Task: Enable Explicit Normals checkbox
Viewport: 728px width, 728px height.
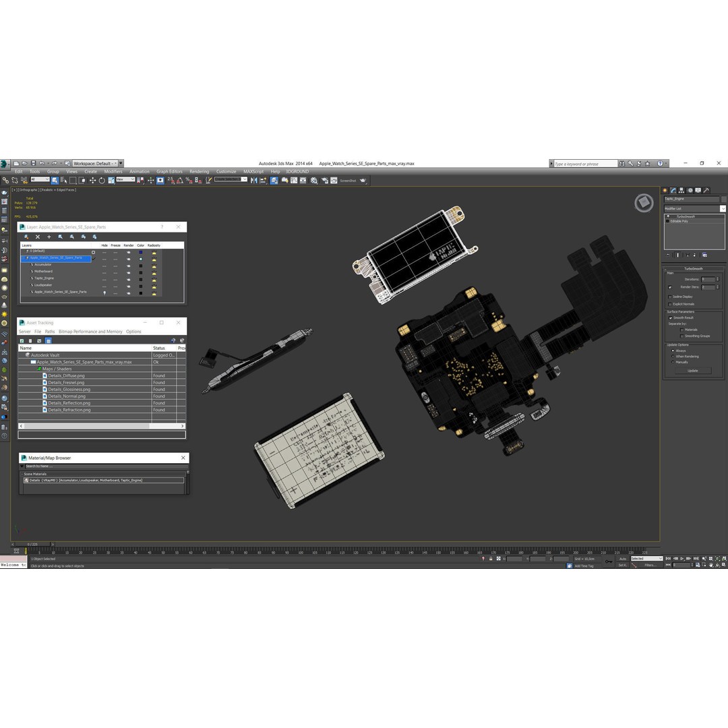Action: pyautogui.click(x=670, y=304)
